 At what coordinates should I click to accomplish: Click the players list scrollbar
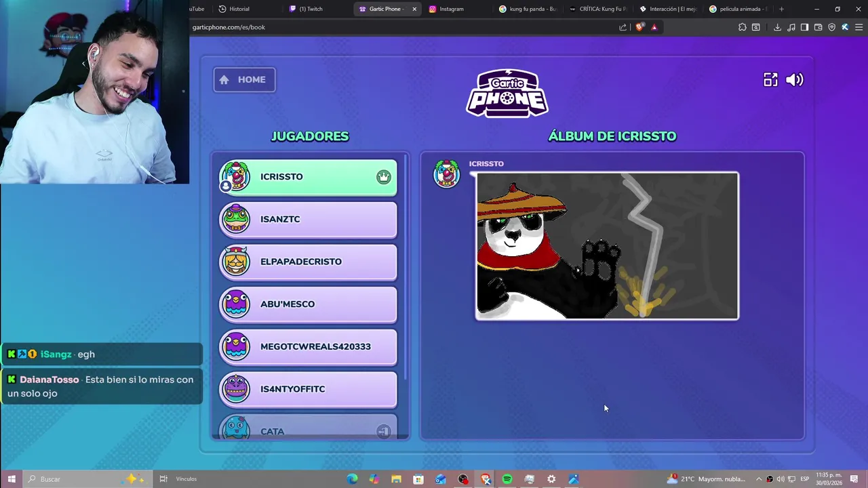pyautogui.click(x=406, y=268)
